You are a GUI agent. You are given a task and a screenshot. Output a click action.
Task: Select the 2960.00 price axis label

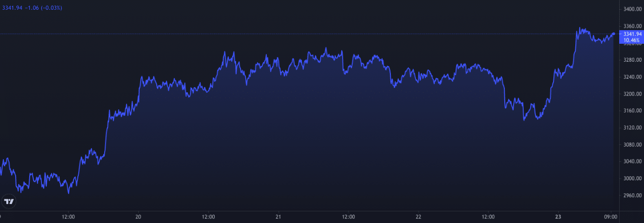632,195
